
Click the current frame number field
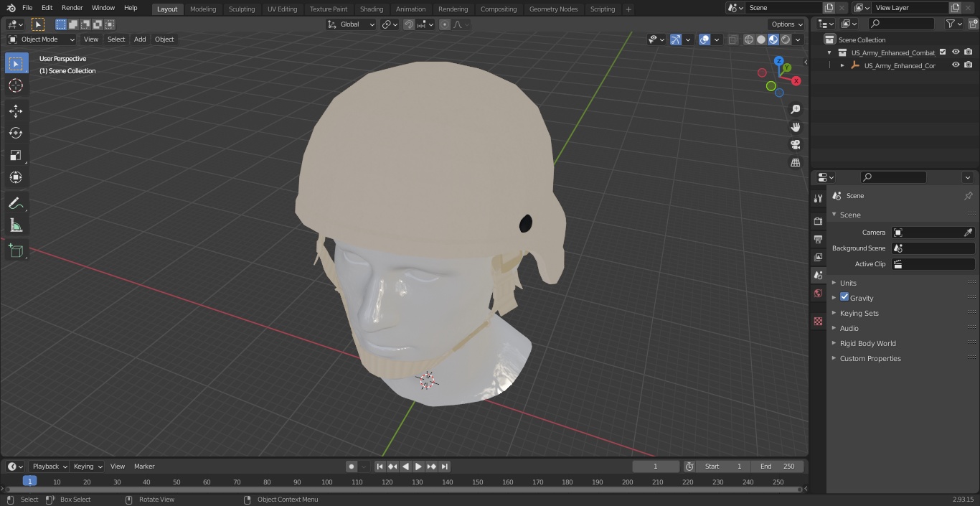656,467
